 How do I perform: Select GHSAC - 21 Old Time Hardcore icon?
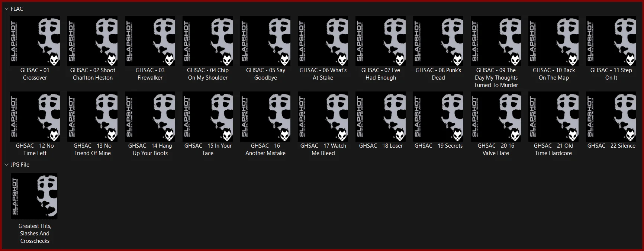[x=554, y=116]
